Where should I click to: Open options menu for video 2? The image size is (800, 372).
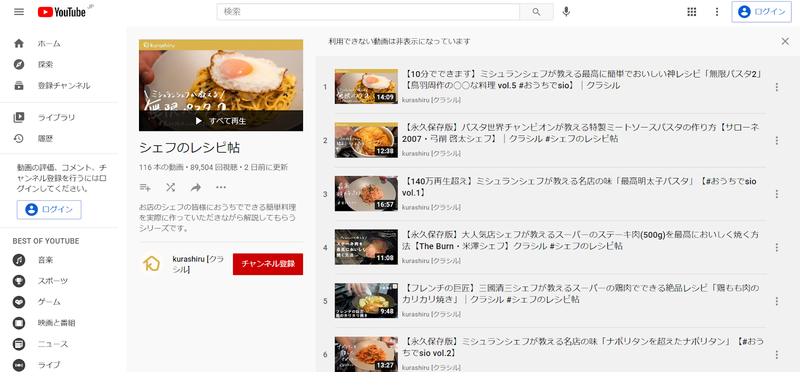pyautogui.click(x=777, y=140)
